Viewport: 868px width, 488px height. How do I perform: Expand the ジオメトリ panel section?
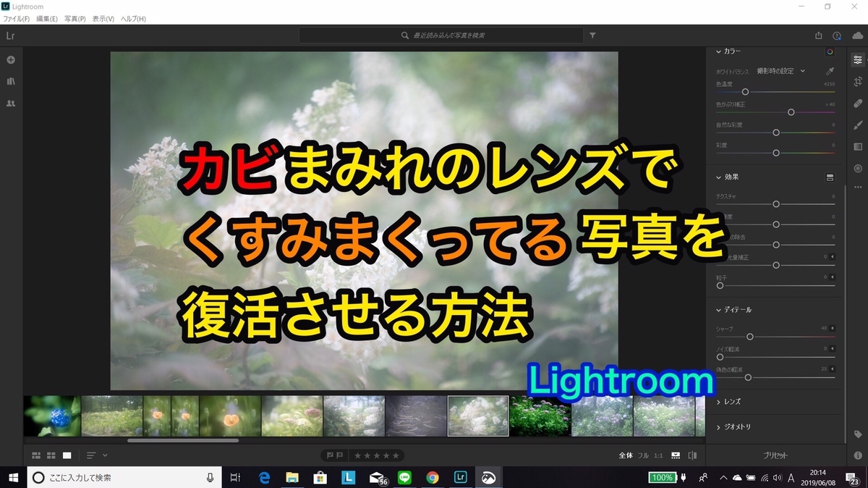pos(719,427)
